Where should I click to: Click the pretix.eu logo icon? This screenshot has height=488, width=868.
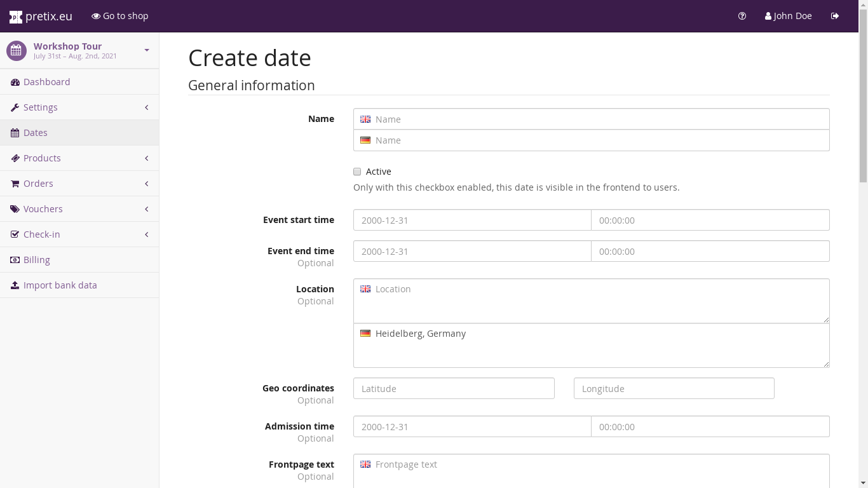coord(15,17)
